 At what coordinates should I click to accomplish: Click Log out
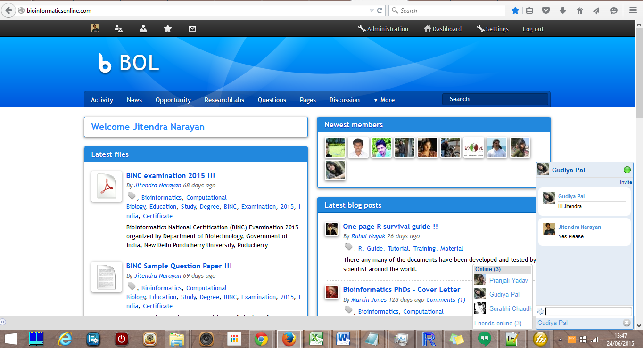coord(533,29)
